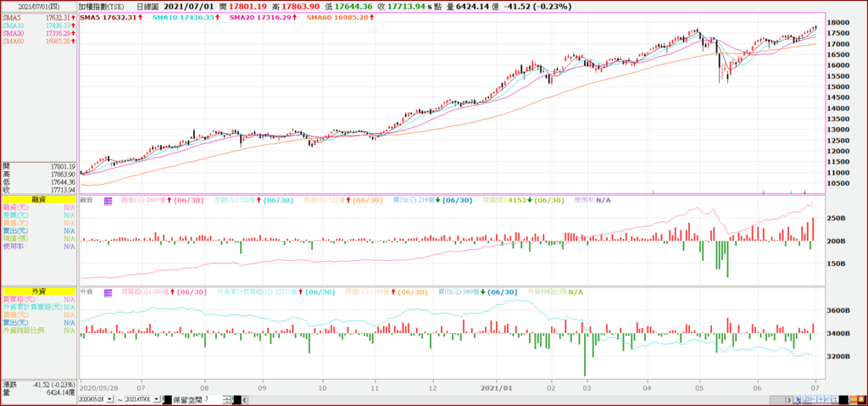Image resolution: width=868 pixels, height=406 pixels.
Task: Click sidebar 現償(張) N/A row
Action: (x=39, y=238)
